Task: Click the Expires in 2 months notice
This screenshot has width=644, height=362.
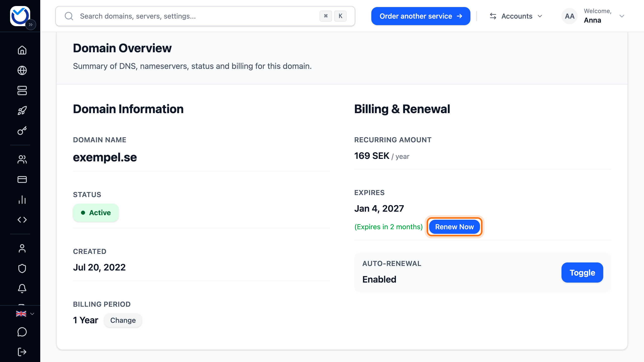Action: 389,227
